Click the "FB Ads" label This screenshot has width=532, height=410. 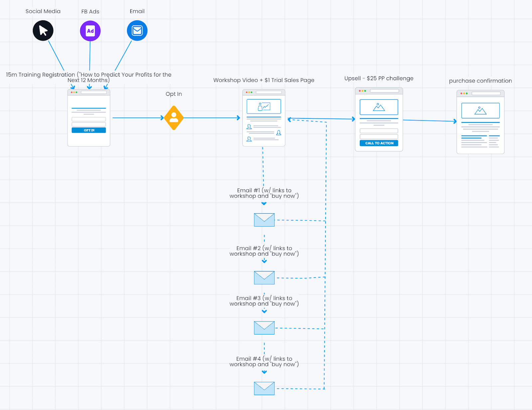pos(90,12)
